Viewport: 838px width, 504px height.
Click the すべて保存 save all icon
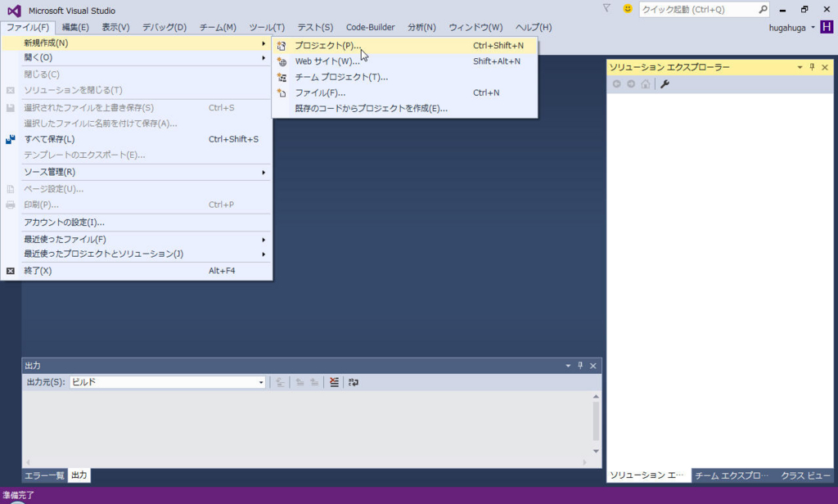(x=10, y=139)
